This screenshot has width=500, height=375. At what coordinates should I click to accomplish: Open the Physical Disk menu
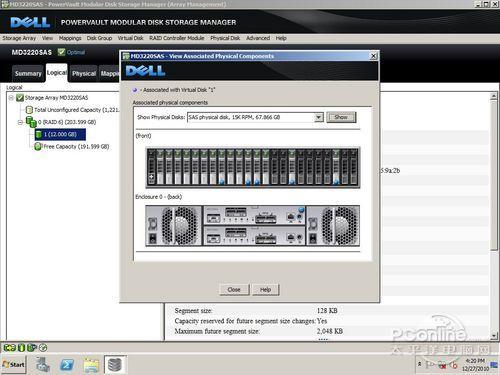pos(225,38)
